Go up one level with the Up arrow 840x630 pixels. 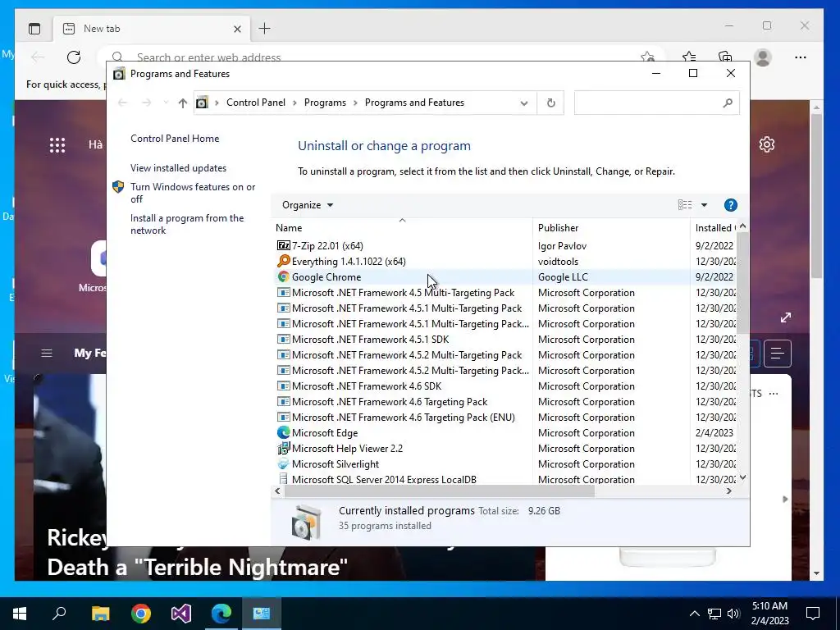click(x=183, y=103)
